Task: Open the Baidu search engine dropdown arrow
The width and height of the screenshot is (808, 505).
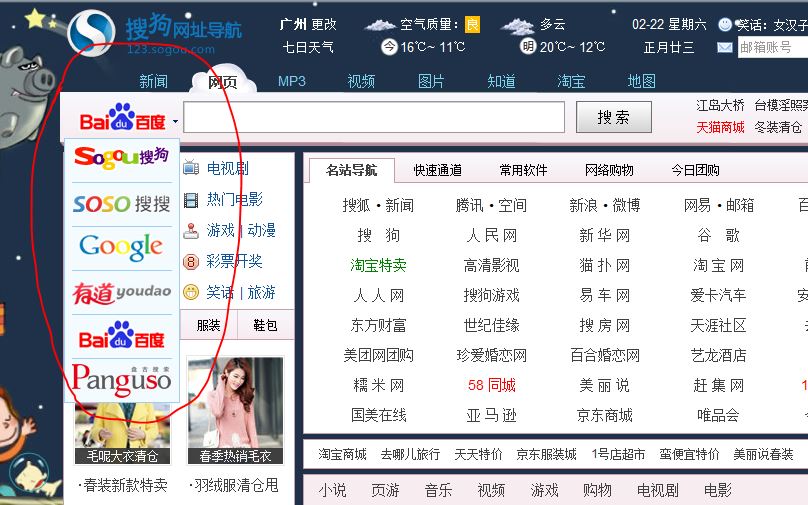Action: 175,122
